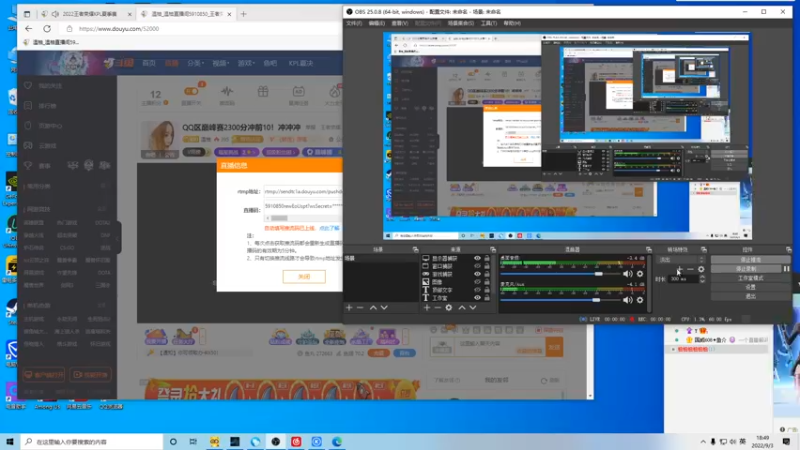Click 关闭 button in 直播信息 dialog
The width and height of the screenshot is (800, 450).
[x=304, y=277]
